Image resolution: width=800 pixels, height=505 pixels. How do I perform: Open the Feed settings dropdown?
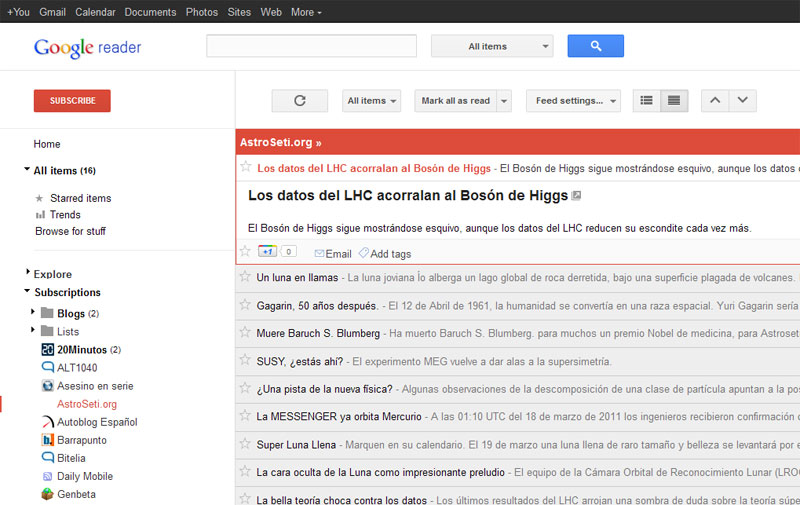[x=573, y=100]
